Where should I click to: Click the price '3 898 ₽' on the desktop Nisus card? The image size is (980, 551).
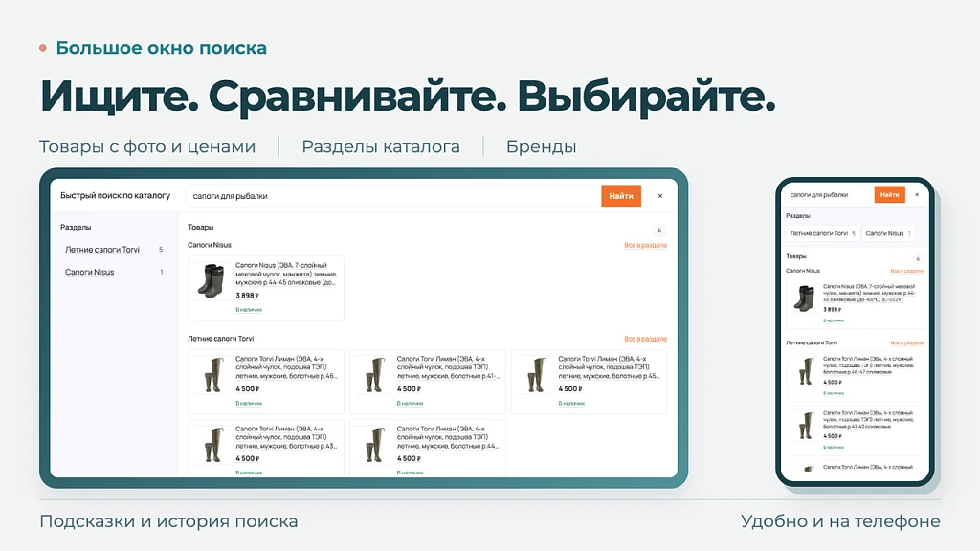point(247,296)
